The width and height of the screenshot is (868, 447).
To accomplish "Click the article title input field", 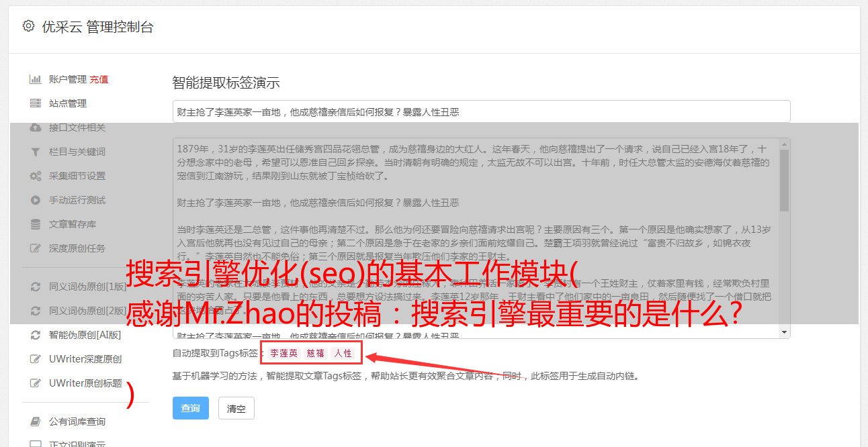I will tap(481, 111).
